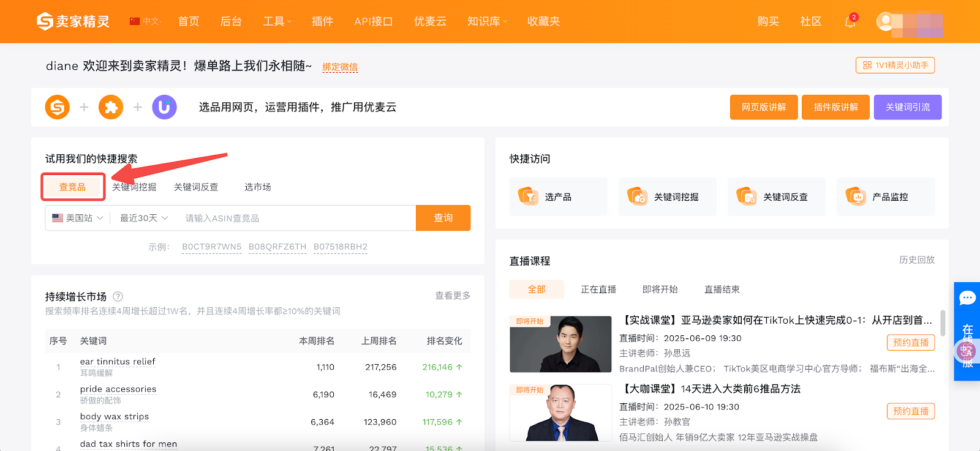The width and height of the screenshot is (980, 451).
Task: Open thumbnail of 孙教官 大咖课堂 course
Action: coord(560,413)
